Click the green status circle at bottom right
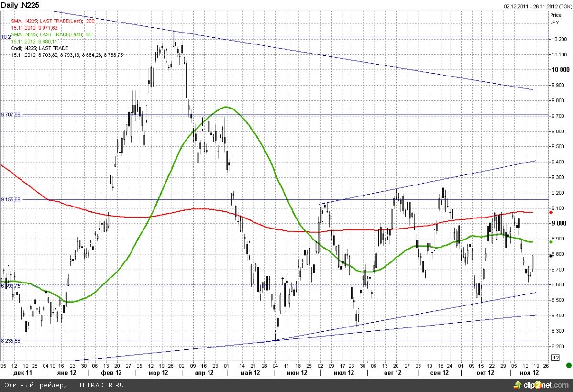Image resolution: width=573 pixels, height=392 pixels. coord(568,366)
